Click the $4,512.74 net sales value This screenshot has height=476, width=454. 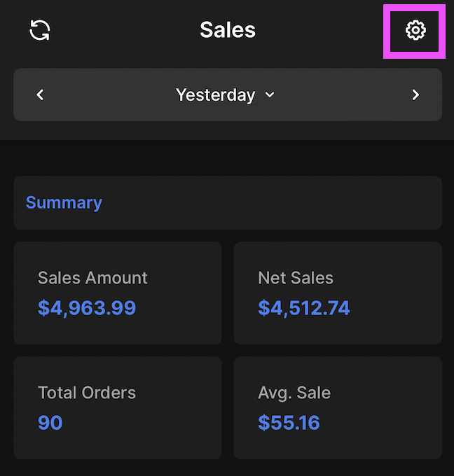(304, 308)
